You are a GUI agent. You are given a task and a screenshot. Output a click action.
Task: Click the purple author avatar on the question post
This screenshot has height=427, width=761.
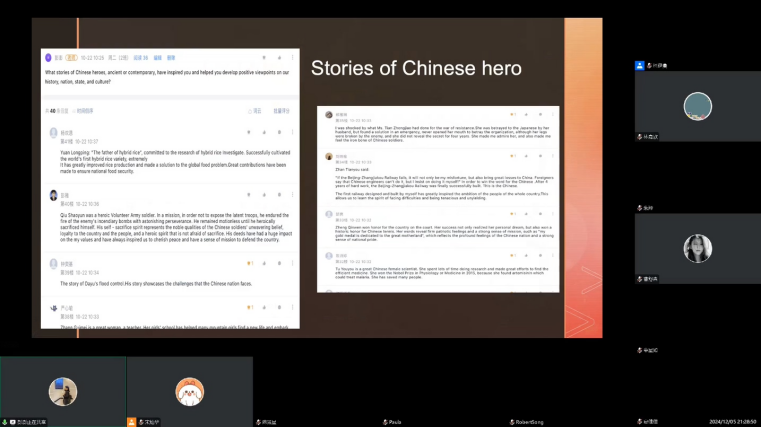(48, 58)
